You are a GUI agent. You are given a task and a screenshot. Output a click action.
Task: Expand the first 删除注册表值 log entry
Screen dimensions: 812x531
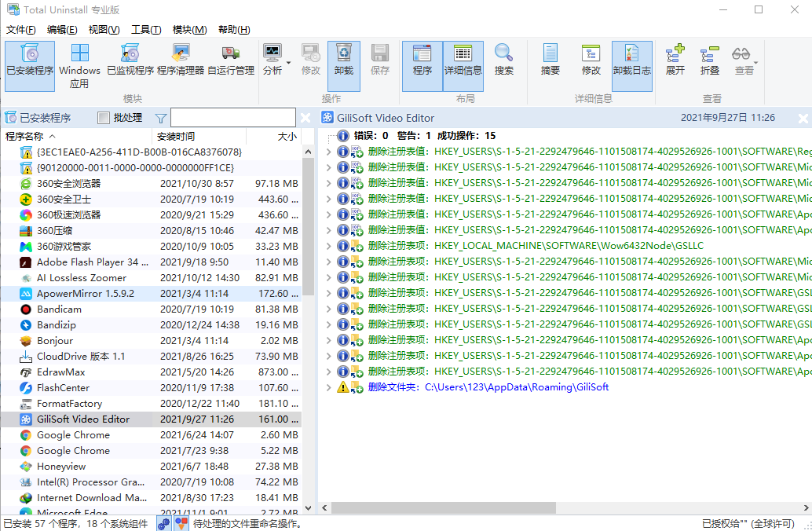tap(328, 152)
